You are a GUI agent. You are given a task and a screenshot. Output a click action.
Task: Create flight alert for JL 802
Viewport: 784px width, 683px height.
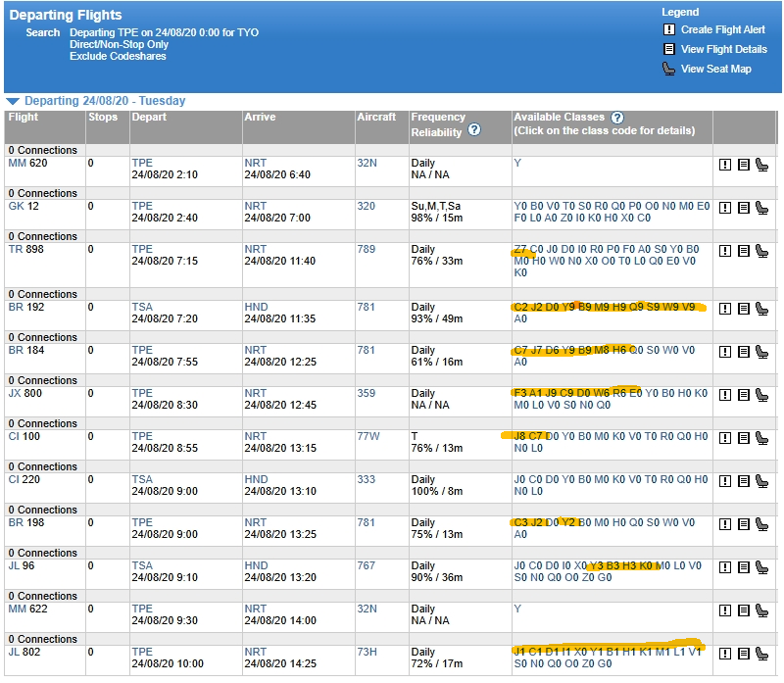[x=725, y=654]
